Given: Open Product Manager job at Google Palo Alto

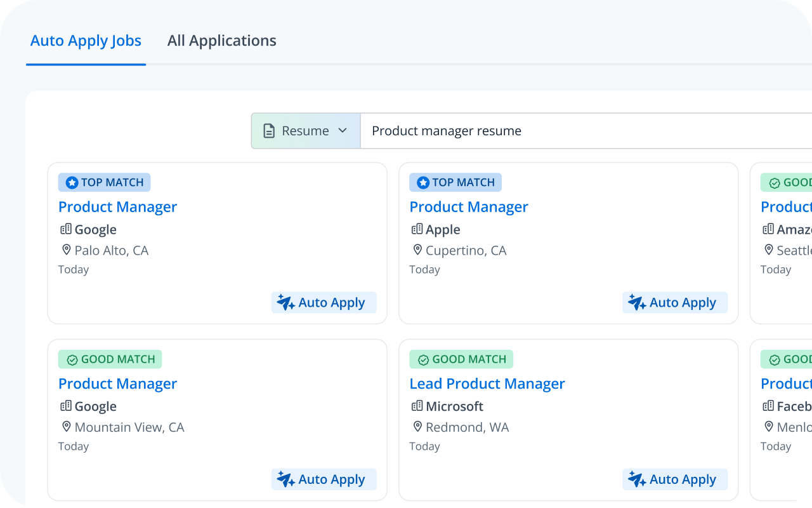Looking at the screenshot, I should pos(117,207).
